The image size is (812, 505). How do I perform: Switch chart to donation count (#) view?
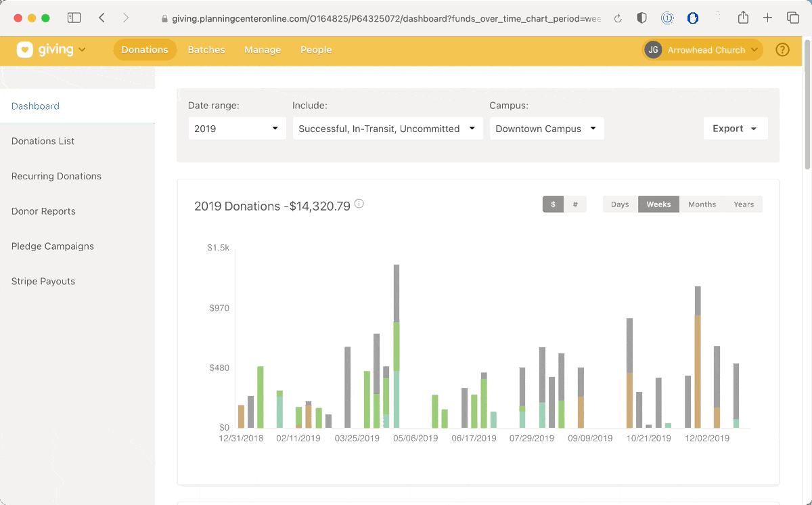[x=575, y=204]
